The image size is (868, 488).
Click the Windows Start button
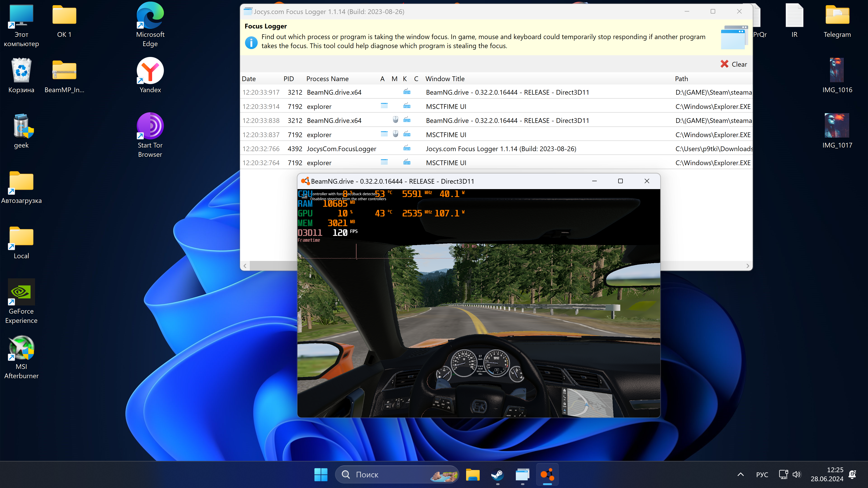321,474
